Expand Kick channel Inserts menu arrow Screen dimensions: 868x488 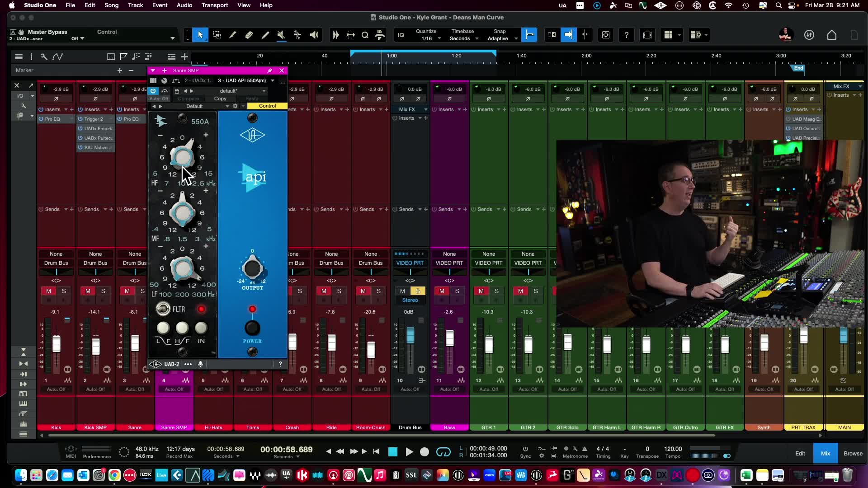pos(66,110)
